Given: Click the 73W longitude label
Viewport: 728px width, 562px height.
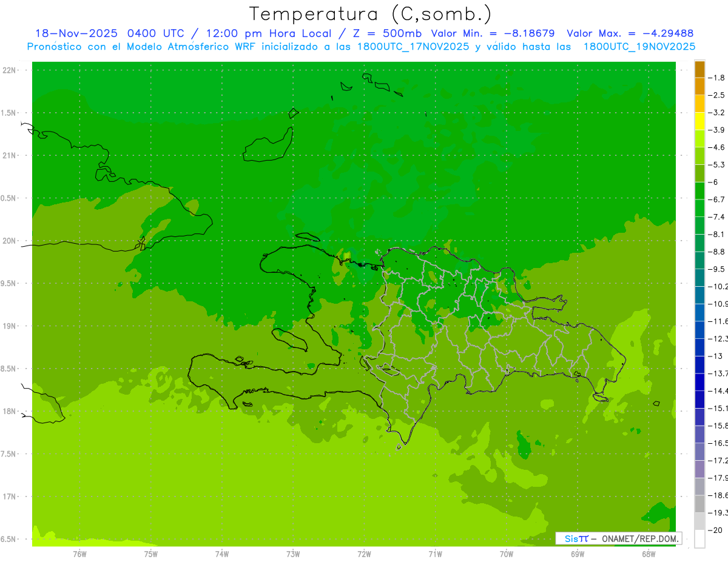Looking at the screenshot, I should (x=293, y=554).
